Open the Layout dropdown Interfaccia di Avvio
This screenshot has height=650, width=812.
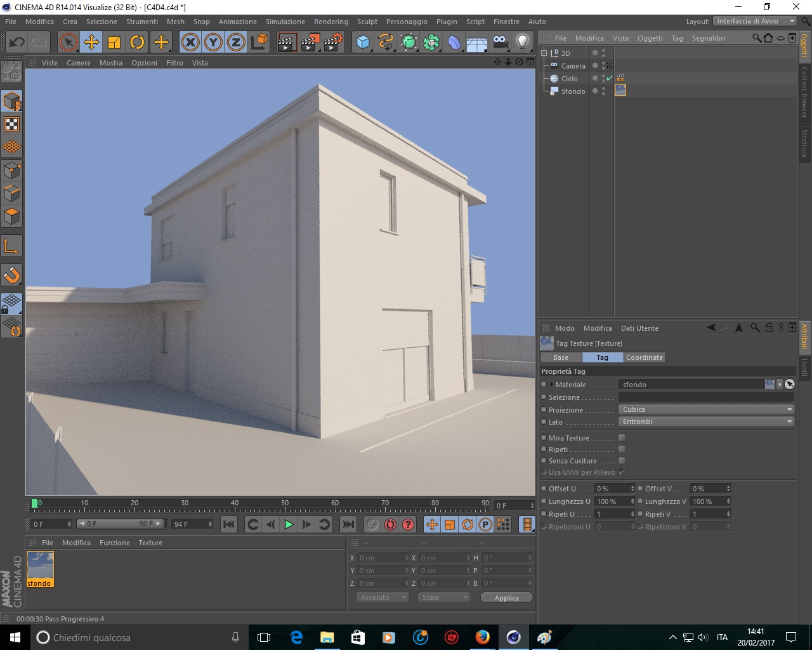coord(755,21)
